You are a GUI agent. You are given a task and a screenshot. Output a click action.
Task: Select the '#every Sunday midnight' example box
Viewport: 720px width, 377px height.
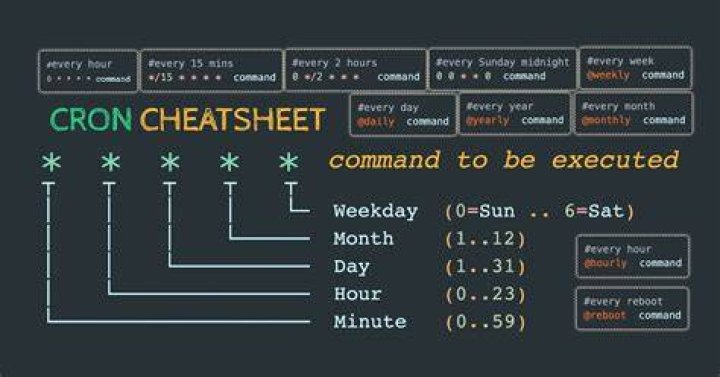point(502,69)
